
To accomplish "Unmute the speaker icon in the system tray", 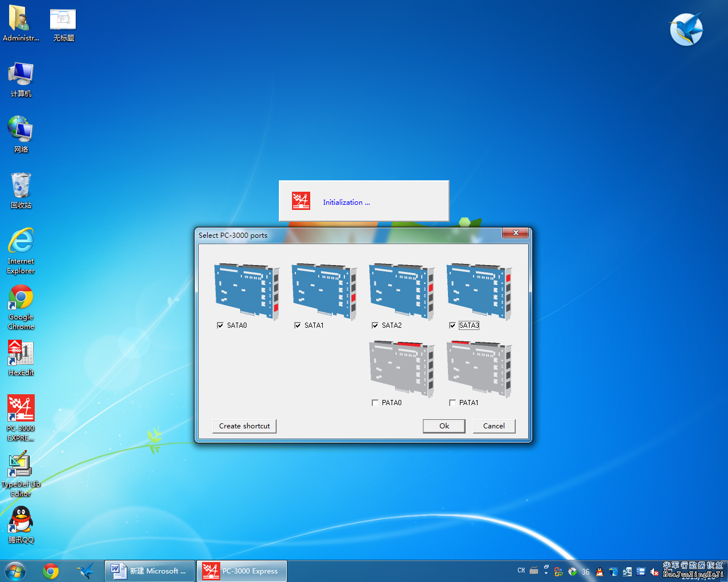I will click(x=655, y=571).
